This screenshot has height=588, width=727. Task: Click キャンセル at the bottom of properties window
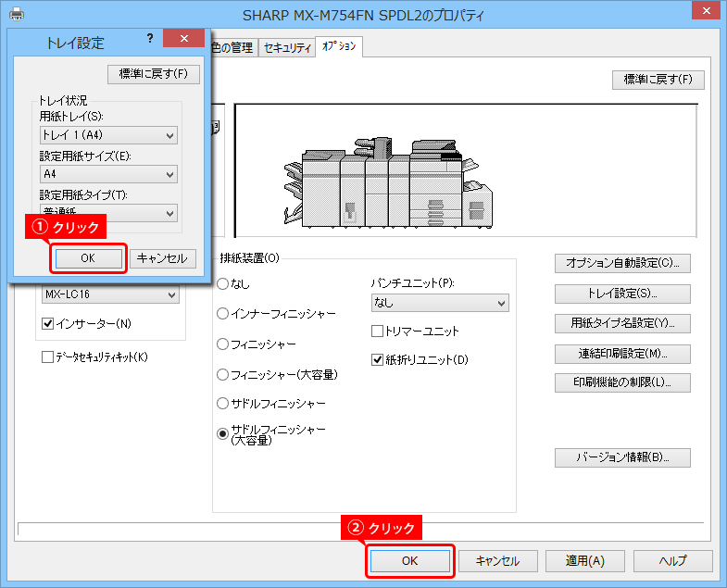coord(498,561)
